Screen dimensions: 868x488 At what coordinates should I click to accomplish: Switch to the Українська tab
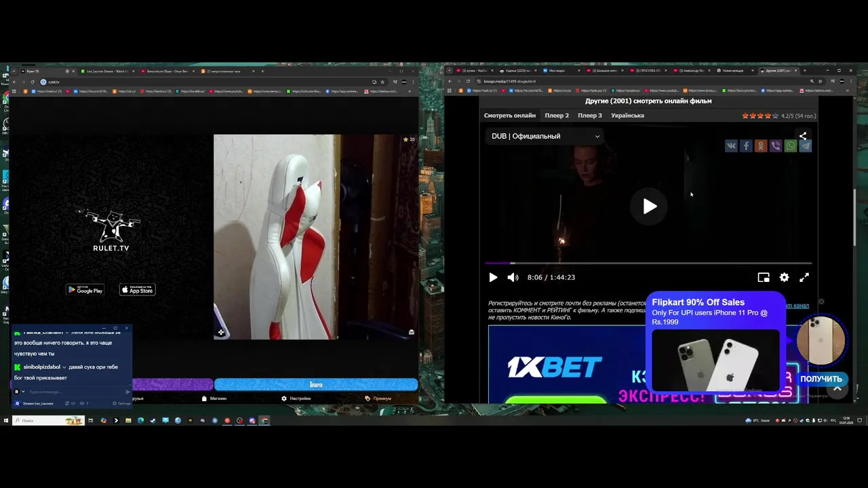(x=627, y=115)
